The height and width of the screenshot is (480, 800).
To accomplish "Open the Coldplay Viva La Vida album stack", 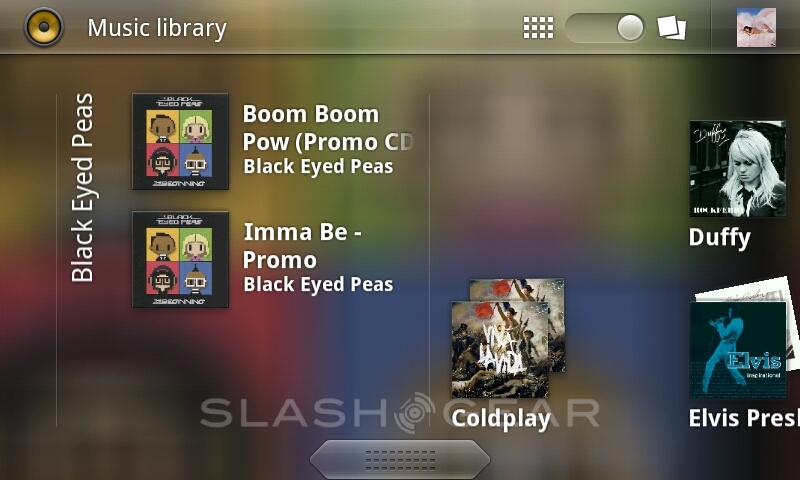I will [508, 338].
